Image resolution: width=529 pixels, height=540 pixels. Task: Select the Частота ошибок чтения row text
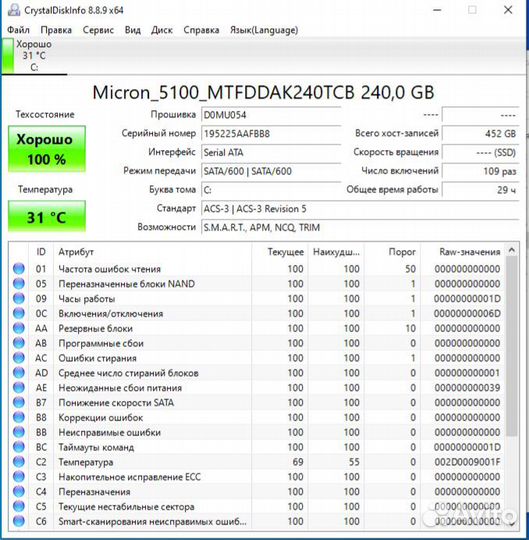110,269
